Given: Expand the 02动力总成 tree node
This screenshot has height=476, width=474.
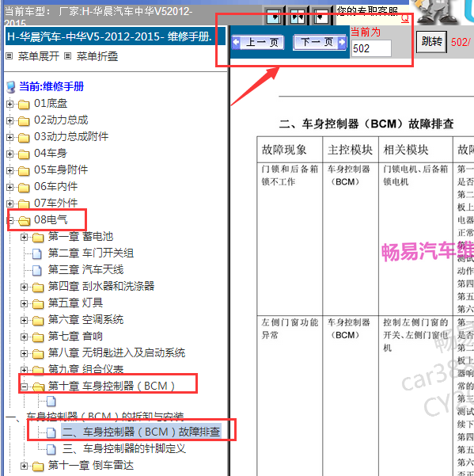Looking at the screenshot, I should click(9, 121).
